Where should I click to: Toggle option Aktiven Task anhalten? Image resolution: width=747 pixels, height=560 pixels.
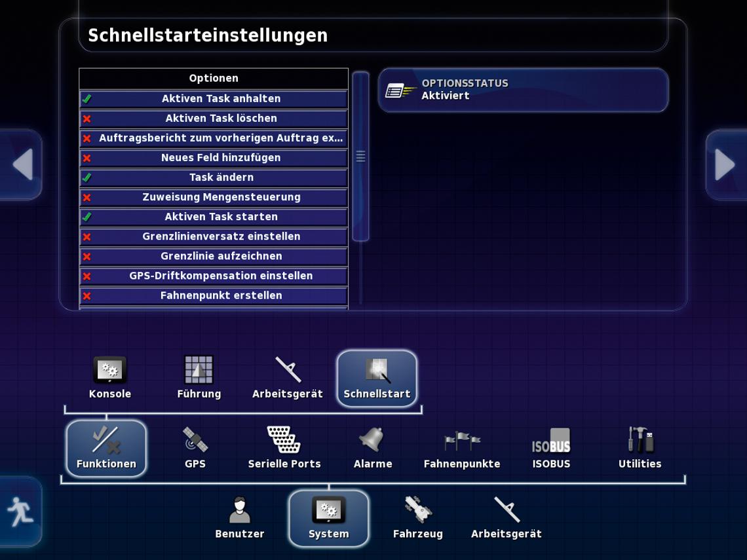[214, 98]
